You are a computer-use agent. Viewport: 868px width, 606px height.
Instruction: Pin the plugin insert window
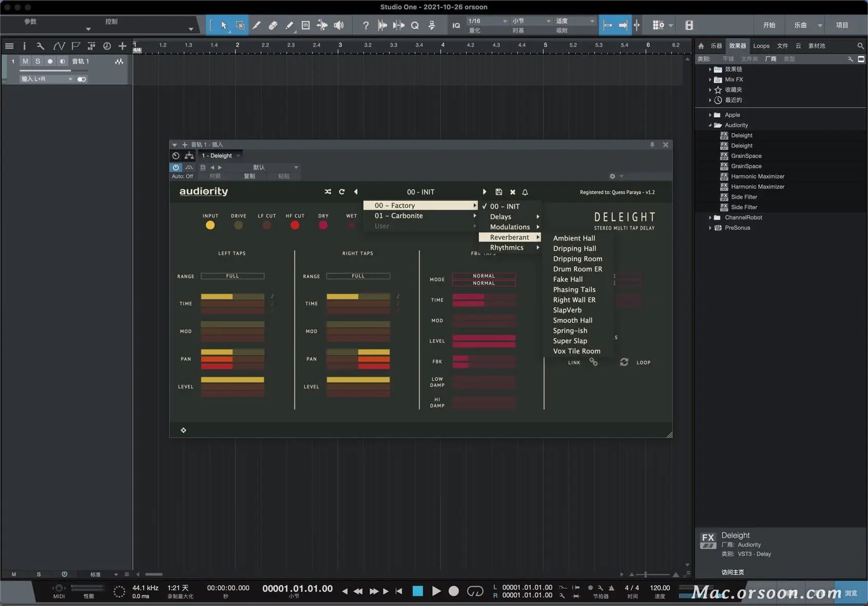click(652, 145)
